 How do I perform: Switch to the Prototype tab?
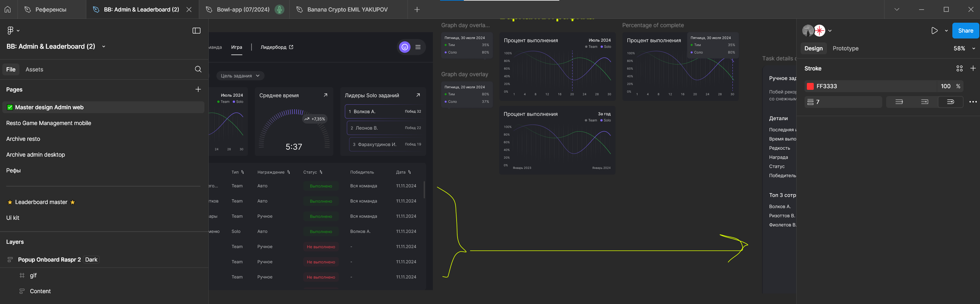[845, 48]
